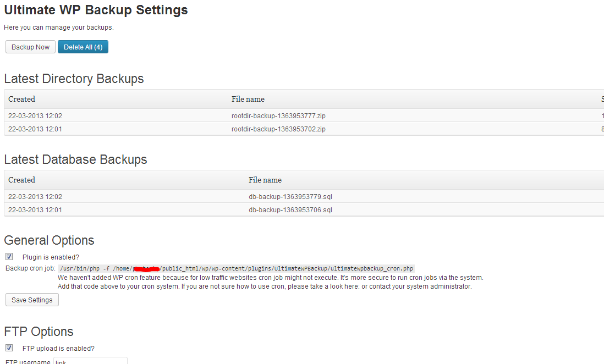Click the Latest Database Backups heading
Screen dimensions: 604x364
click(75, 159)
